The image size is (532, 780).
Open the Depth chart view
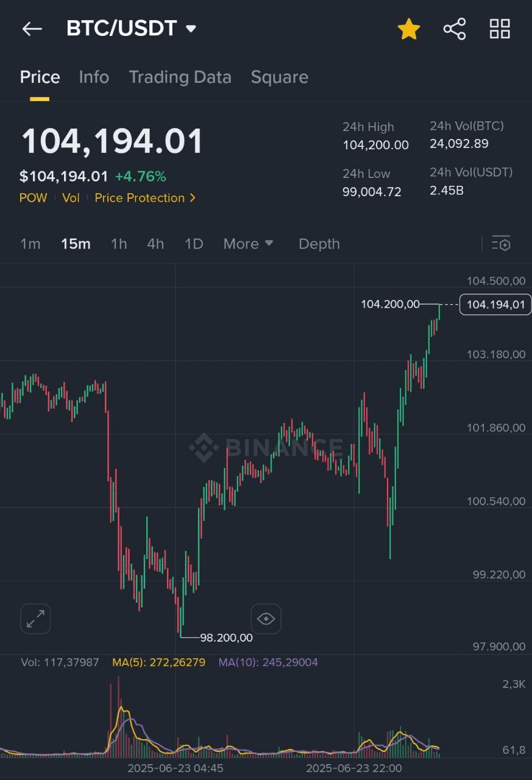(x=319, y=244)
